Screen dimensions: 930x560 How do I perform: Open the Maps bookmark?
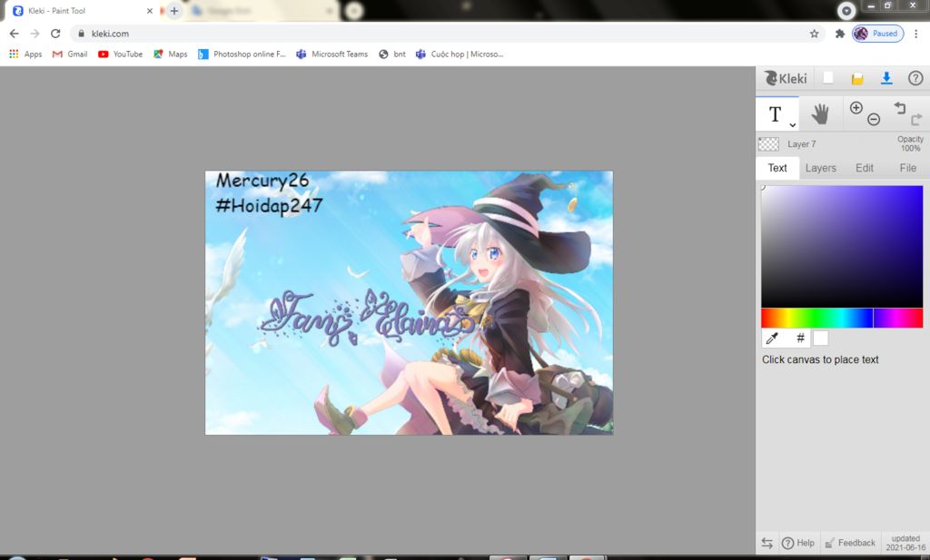tap(170, 54)
